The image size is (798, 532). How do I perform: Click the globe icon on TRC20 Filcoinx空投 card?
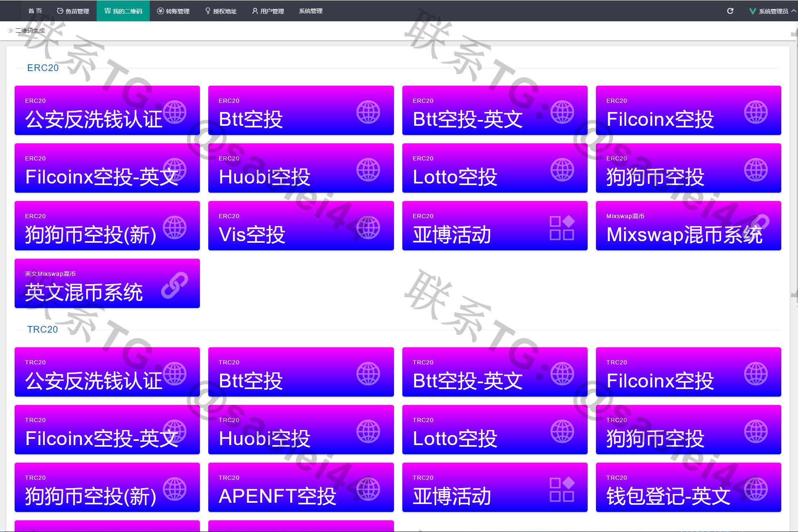[x=756, y=374]
